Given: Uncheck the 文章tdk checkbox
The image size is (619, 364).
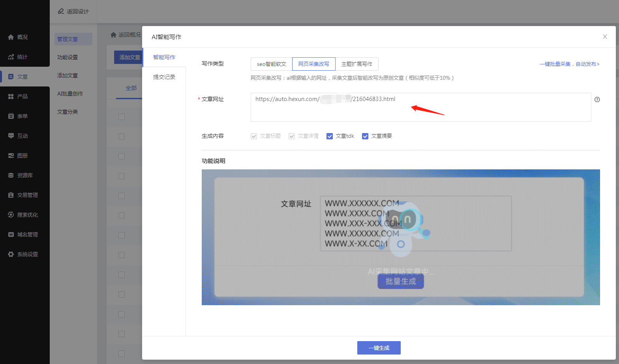Looking at the screenshot, I should pos(330,136).
